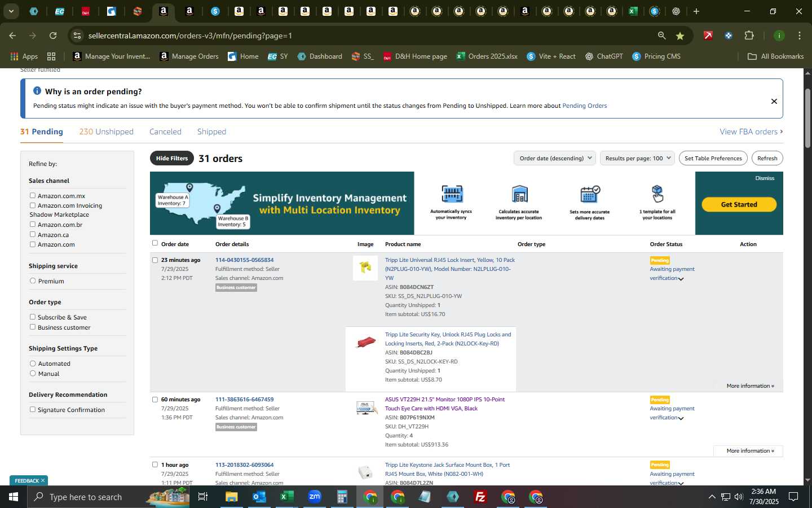812x508 pixels.
Task: Check Subscribe & Save order type
Action: tap(33, 317)
